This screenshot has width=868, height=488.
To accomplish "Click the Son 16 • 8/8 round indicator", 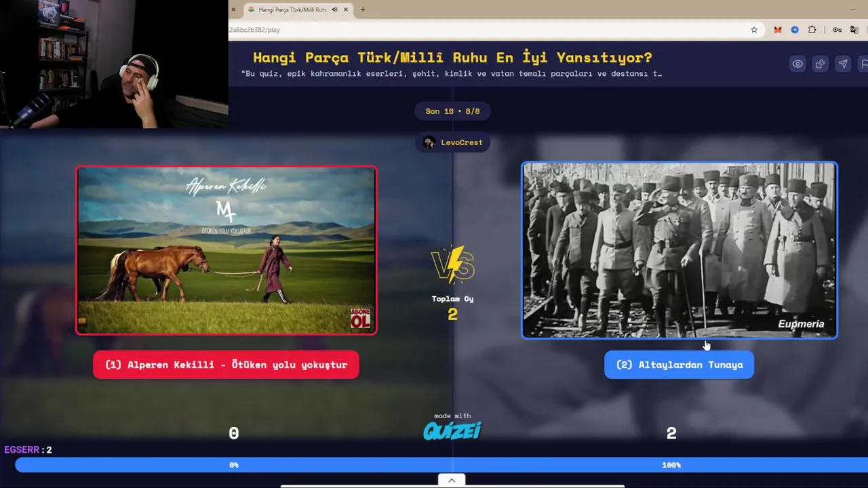I will click(452, 111).
